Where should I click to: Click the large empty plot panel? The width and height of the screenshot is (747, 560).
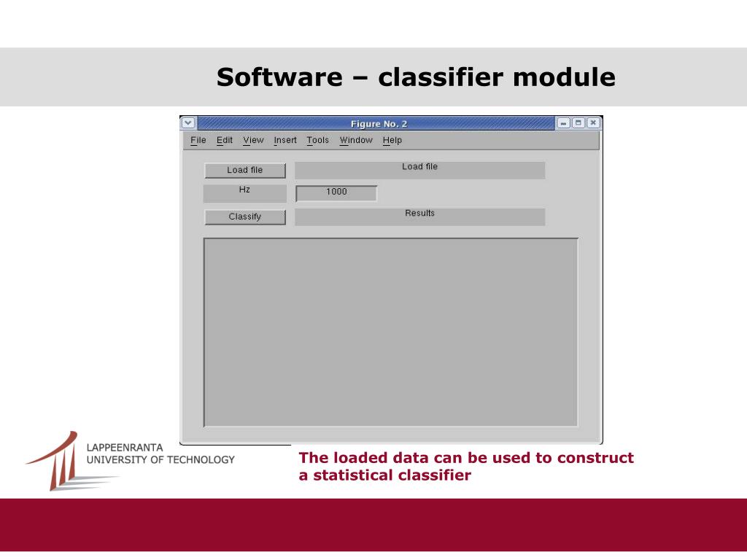tap(391, 332)
